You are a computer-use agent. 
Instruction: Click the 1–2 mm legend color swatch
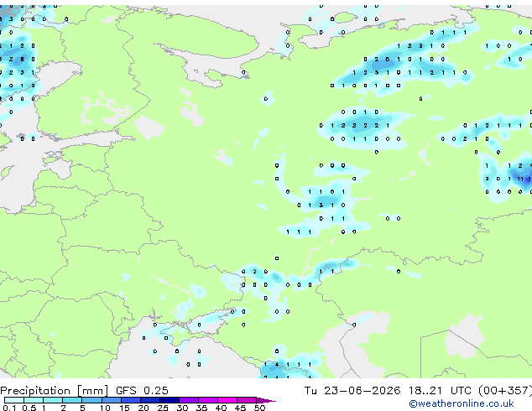pos(53,400)
